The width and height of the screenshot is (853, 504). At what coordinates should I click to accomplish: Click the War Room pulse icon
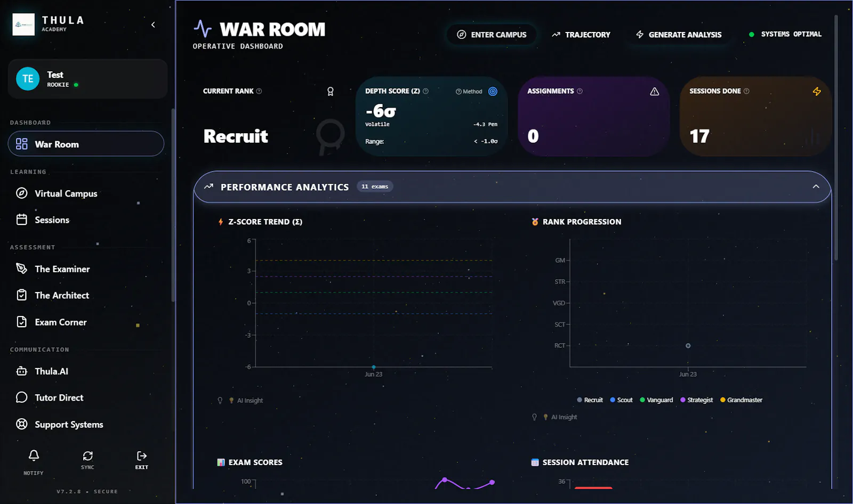tap(203, 29)
